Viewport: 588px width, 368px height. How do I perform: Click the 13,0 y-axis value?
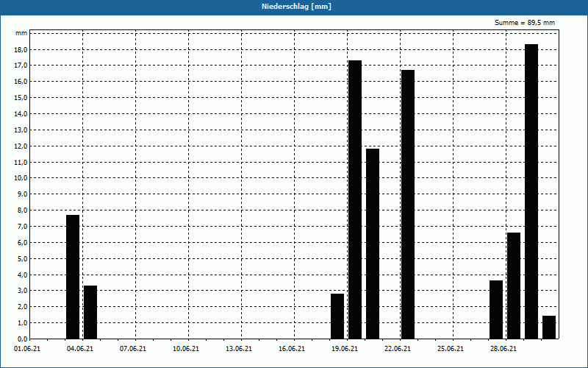21,130
